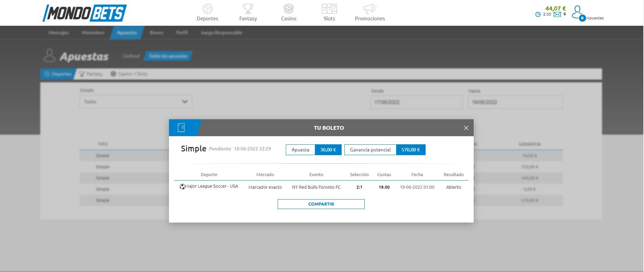Viewport: 644px width, 272px height.
Task: Open the Bonos account tab
Action: 156,33
